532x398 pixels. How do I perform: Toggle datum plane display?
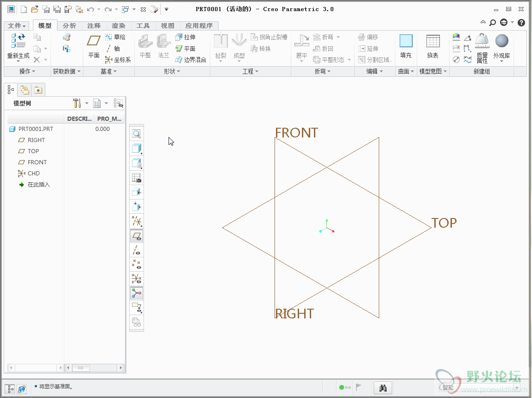click(x=137, y=236)
